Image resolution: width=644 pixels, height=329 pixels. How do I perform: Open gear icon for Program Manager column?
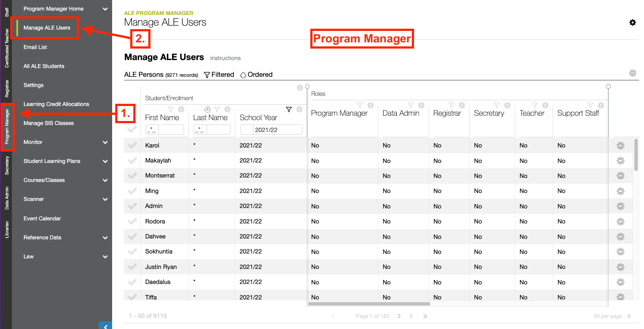pos(370,105)
